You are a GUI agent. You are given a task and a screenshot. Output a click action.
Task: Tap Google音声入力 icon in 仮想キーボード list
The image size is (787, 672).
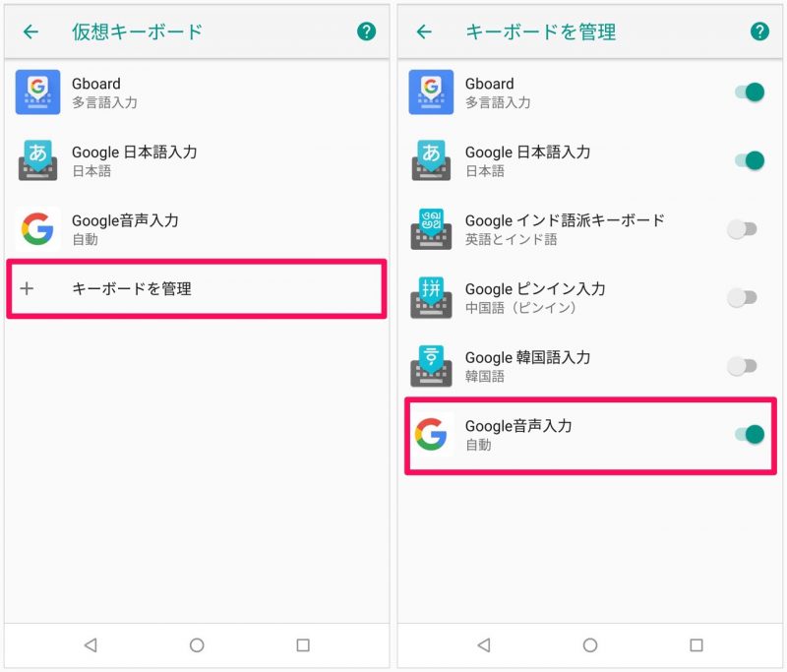pyautogui.click(x=37, y=229)
